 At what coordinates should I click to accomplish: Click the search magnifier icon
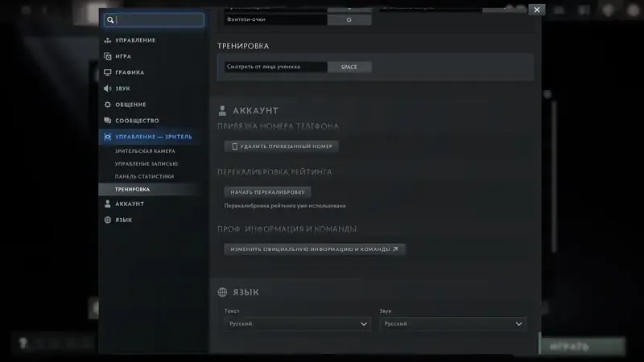point(110,19)
